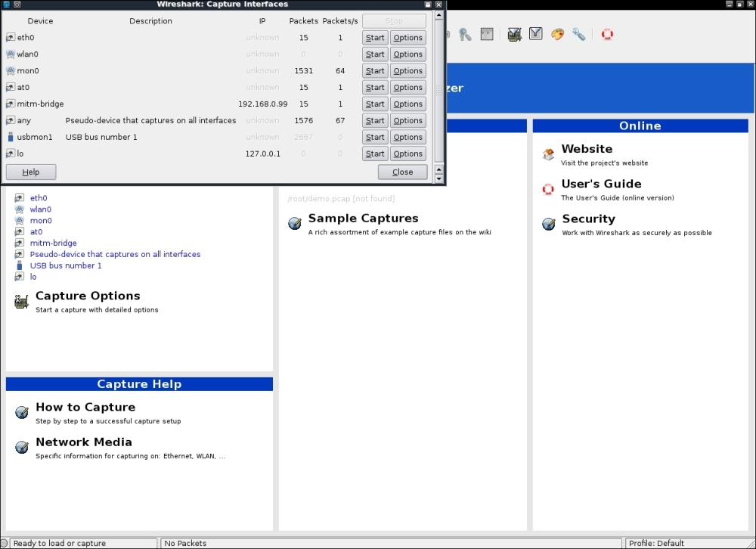Screen dimensions: 756x549
Task: Click the resize columns toolbar icon
Action: (x=487, y=34)
